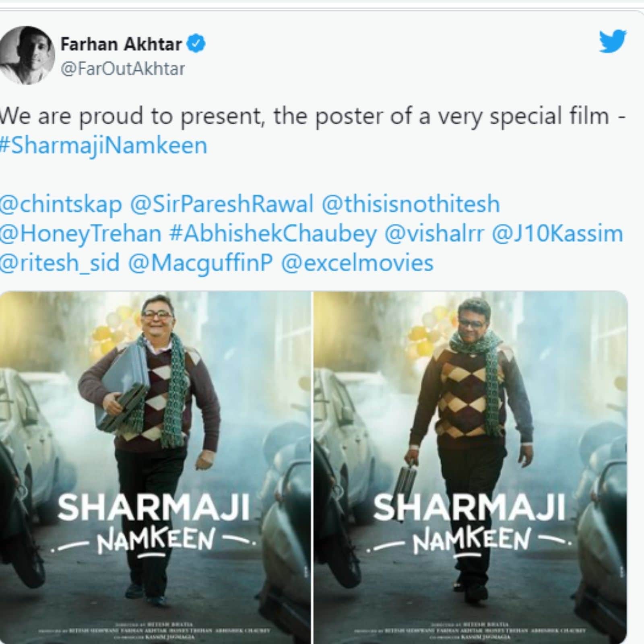
Task: Open the @ritesh_sid mention
Action: point(60,263)
